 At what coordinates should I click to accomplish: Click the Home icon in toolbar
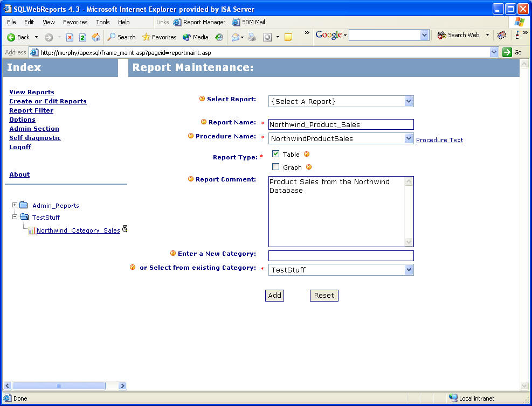(x=96, y=37)
